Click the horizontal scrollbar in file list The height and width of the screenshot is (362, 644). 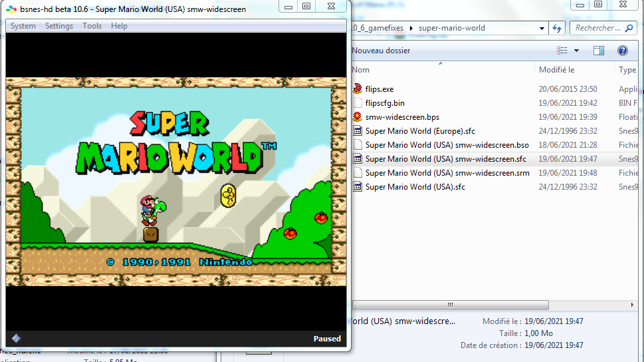click(450, 305)
